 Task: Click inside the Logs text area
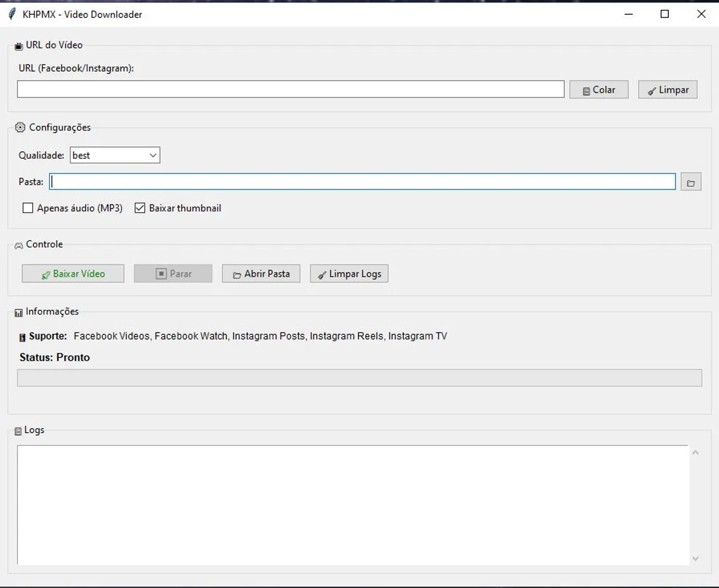(353, 505)
